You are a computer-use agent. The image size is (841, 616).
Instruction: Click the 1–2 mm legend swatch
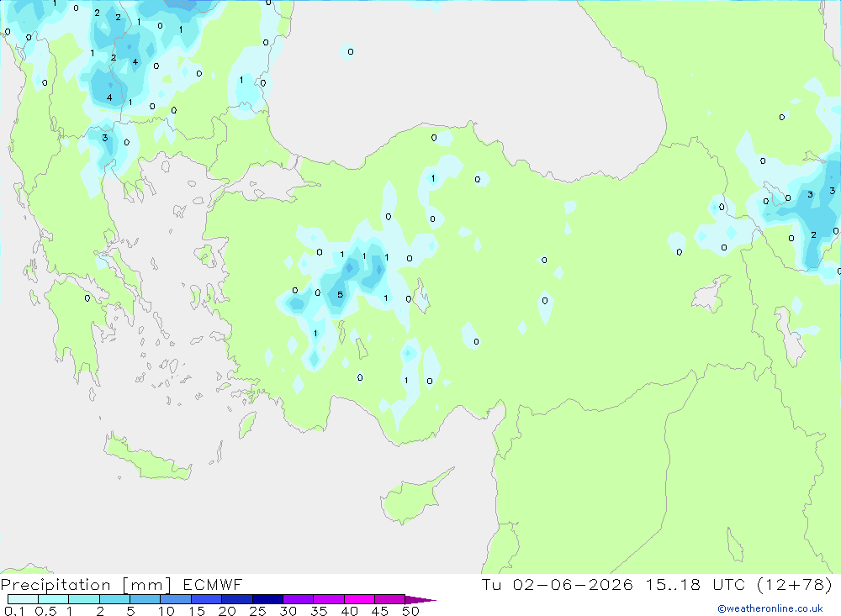click(x=84, y=599)
